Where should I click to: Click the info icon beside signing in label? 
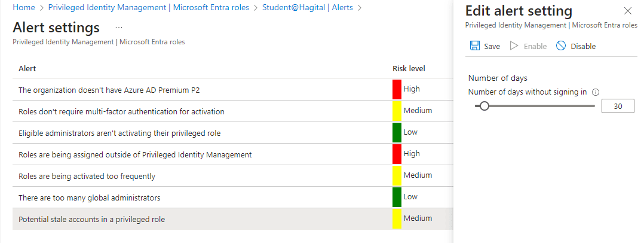coord(596,92)
